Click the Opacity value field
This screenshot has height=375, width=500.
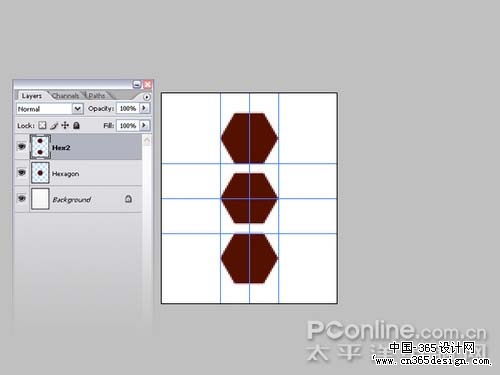pos(128,108)
